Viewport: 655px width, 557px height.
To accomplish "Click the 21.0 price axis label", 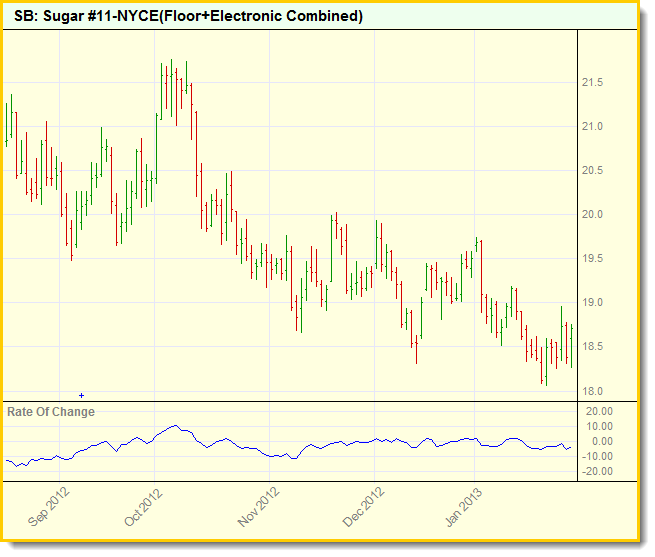I will (x=592, y=126).
